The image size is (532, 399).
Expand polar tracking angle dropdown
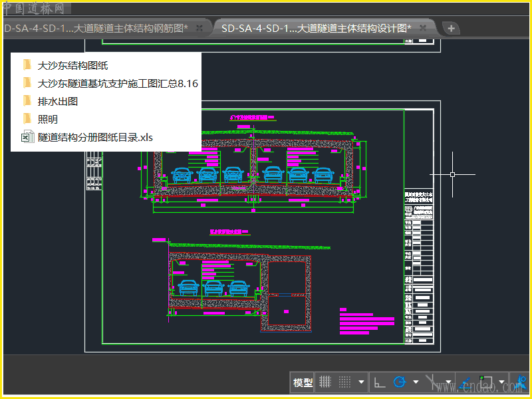(416, 382)
